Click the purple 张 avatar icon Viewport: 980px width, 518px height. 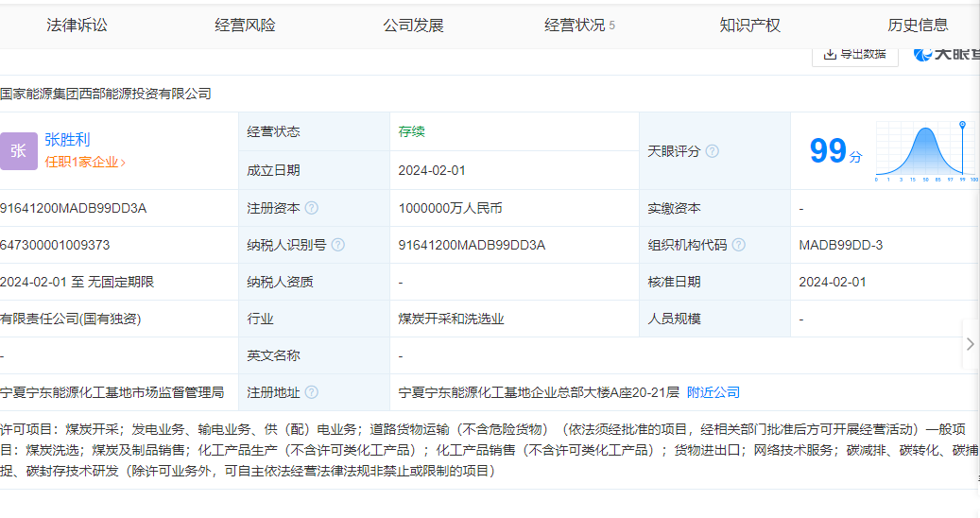[19, 151]
